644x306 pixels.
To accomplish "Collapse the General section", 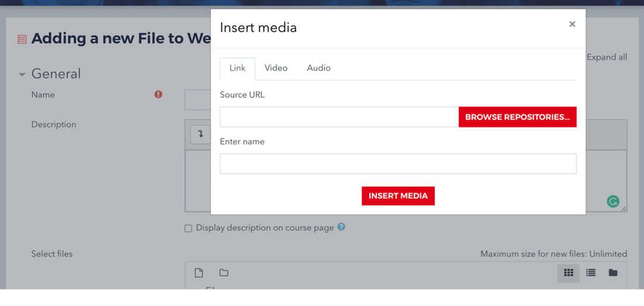I will tap(22, 74).
